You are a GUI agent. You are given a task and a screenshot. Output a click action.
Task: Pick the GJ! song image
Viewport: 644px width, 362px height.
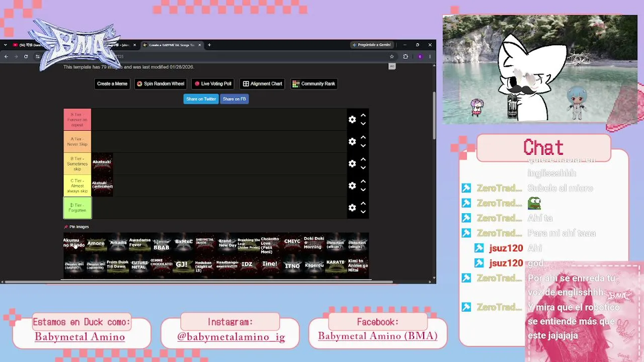pyautogui.click(x=183, y=265)
